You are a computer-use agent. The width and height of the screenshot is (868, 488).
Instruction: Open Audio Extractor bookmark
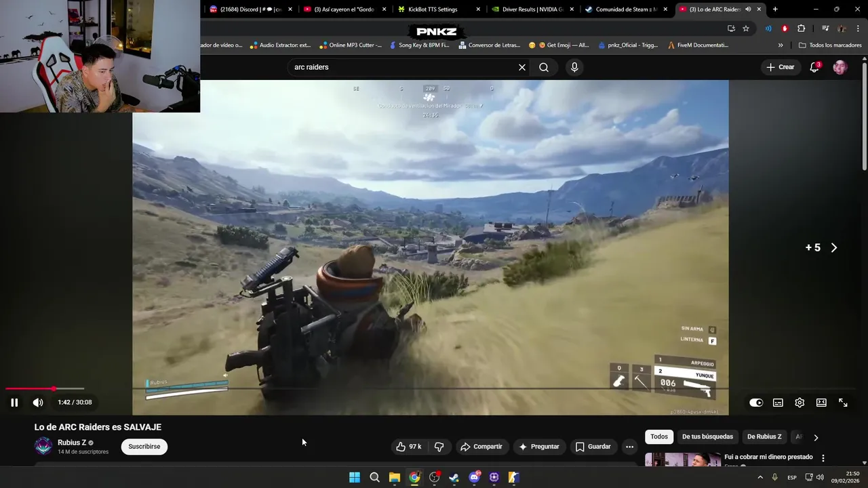[x=279, y=45]
